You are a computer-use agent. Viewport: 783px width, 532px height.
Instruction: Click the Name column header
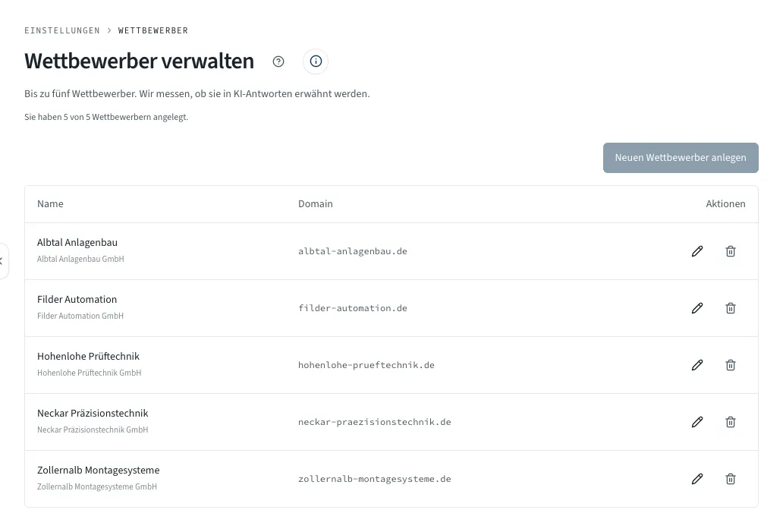coord(50,204)
